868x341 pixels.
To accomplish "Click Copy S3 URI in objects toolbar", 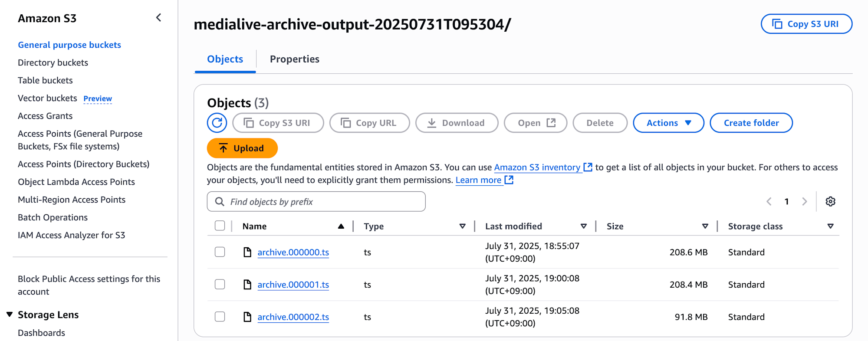I will point(278,123).
